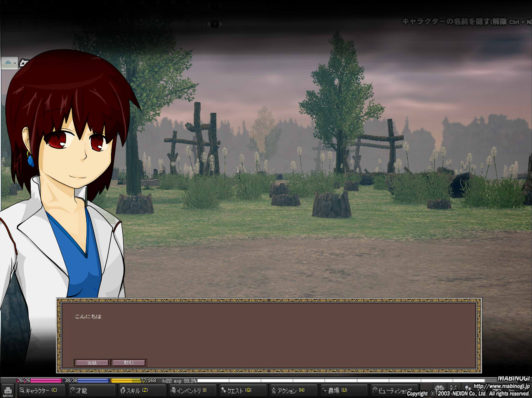Click the こんにちは dialogue text

[88, 316]
